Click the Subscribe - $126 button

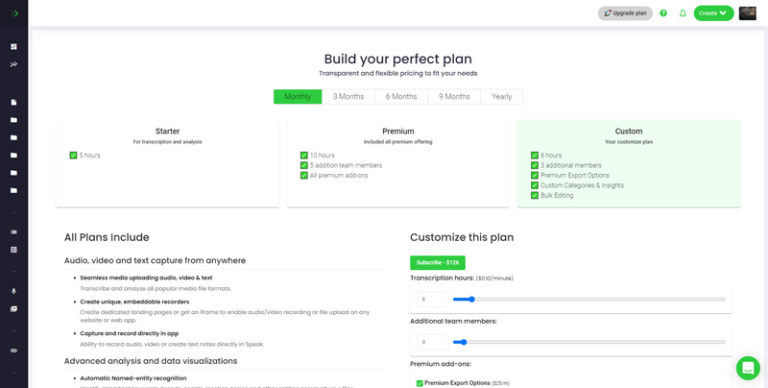[437, 263]
